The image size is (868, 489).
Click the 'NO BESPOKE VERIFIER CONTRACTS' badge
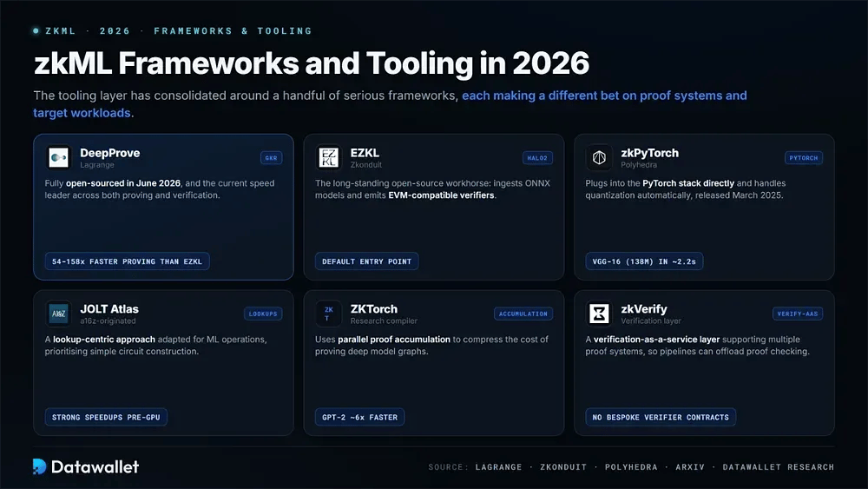click(661, 417)
